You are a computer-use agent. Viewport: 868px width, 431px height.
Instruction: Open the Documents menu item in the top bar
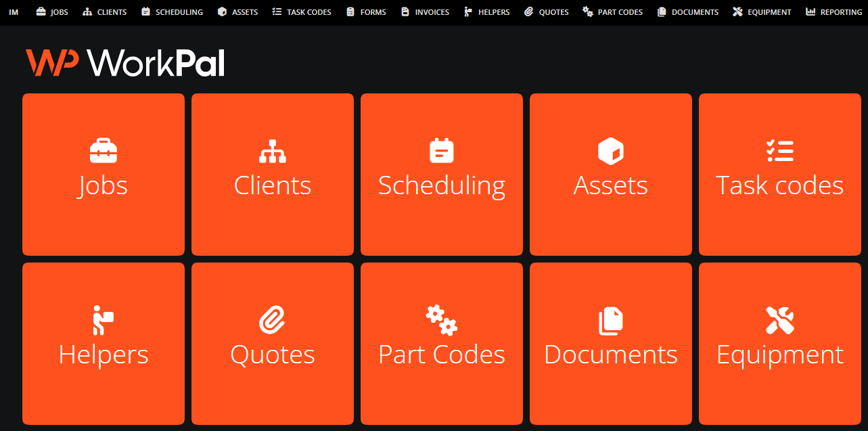[688, 12]
